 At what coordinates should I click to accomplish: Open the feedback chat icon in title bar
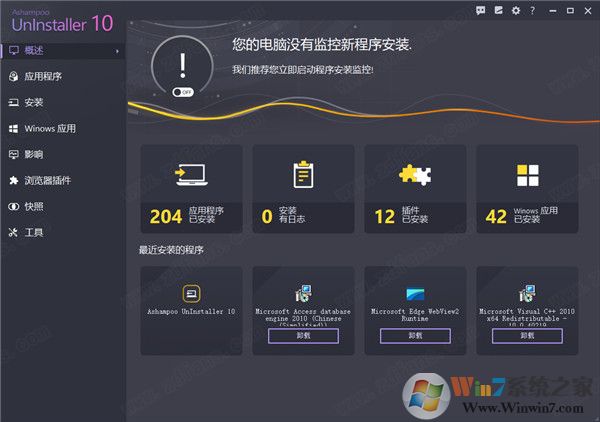coord(481,10)
